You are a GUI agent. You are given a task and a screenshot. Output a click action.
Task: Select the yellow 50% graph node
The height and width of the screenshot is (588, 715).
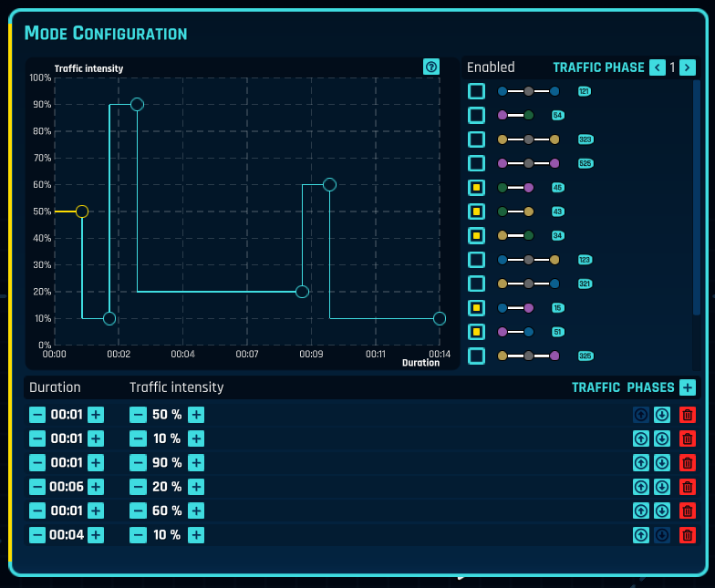[x=82, y=211]
